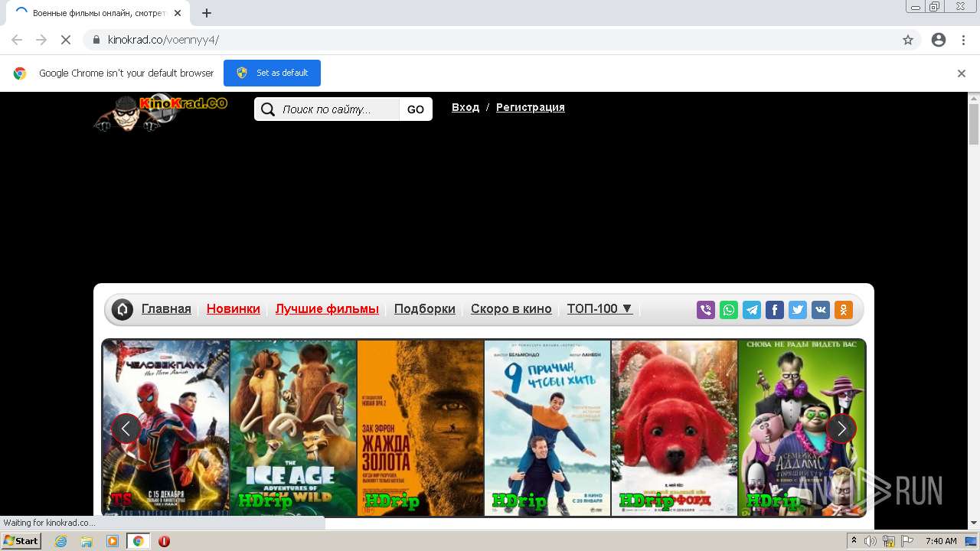Click the home icon beside Главная
980x551 pixels.
pos(122,309)
